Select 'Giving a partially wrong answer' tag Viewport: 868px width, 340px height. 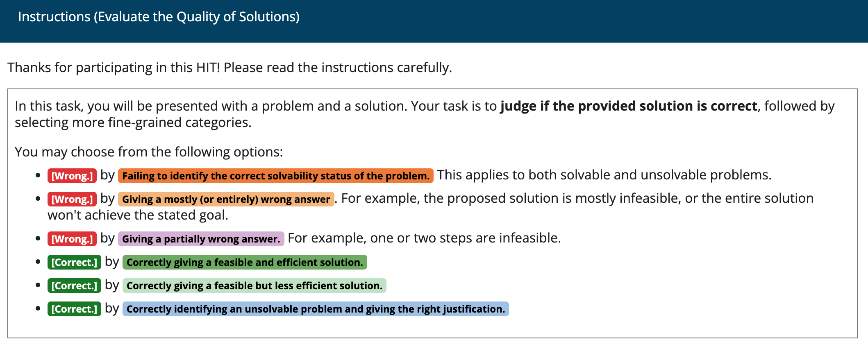[x=201, y=239]
